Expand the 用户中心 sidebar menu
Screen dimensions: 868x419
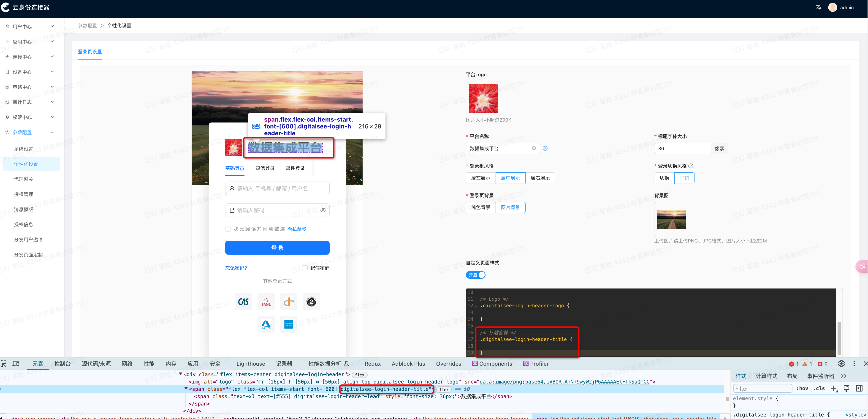click(x=30, y=26)
